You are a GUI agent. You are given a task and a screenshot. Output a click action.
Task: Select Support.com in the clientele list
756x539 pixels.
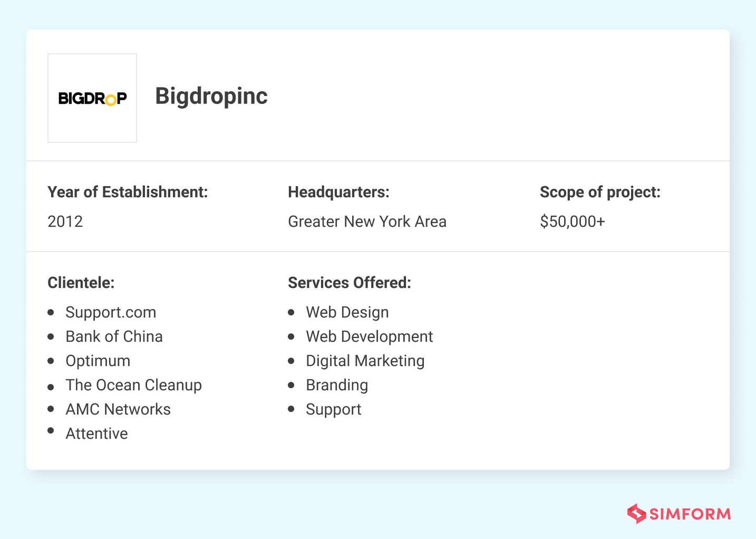pos(111,312)
